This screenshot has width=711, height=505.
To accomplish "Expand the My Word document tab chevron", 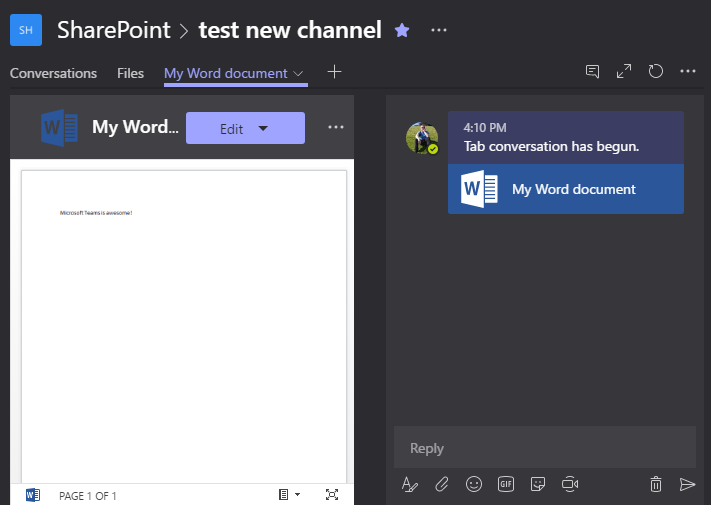I will (298, 73).
